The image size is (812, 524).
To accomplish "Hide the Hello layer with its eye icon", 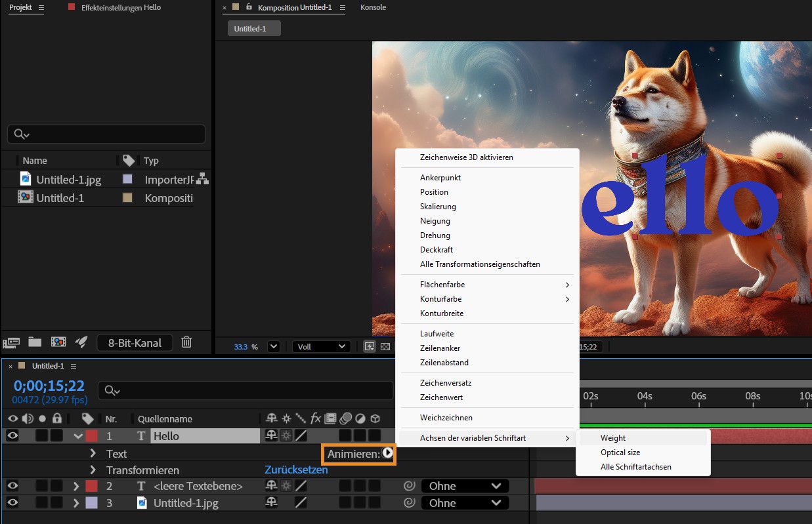I will tap(12, 435).
